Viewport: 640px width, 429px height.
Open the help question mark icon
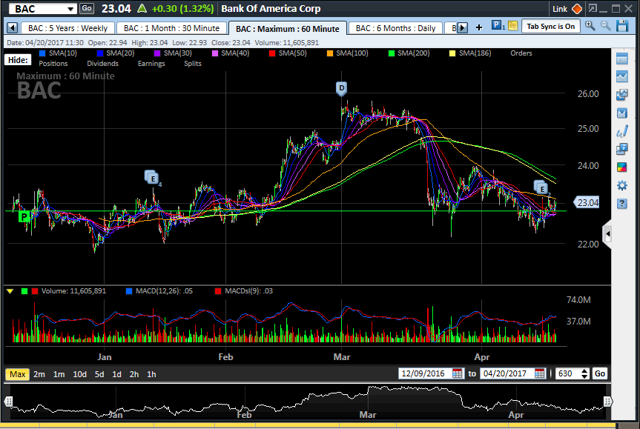[x=622, y=203]
